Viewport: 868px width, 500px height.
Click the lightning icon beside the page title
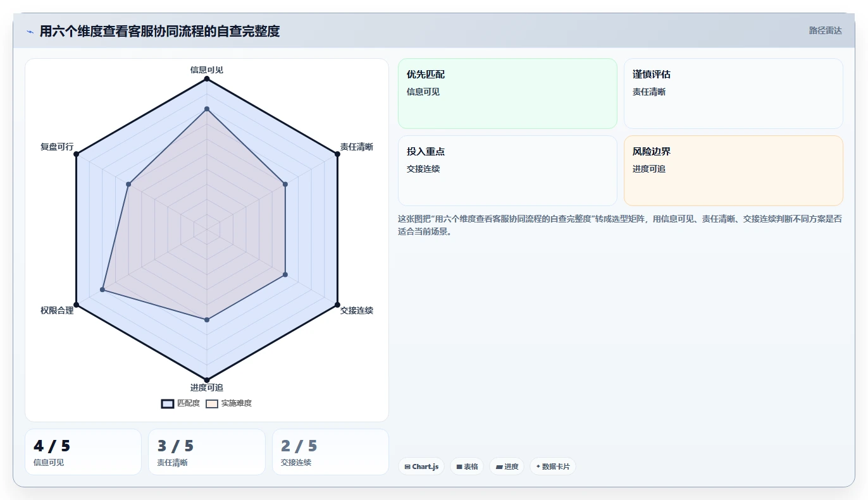[30, 32]
